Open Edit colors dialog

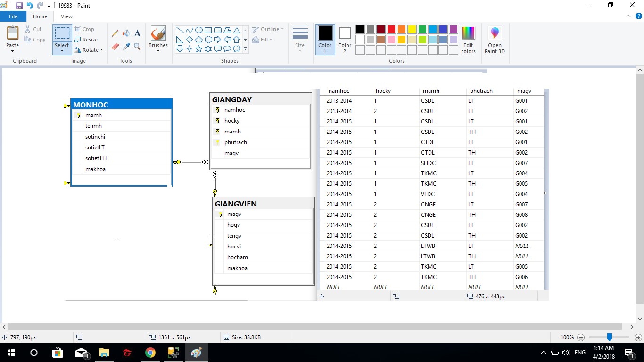coord(468,40)
